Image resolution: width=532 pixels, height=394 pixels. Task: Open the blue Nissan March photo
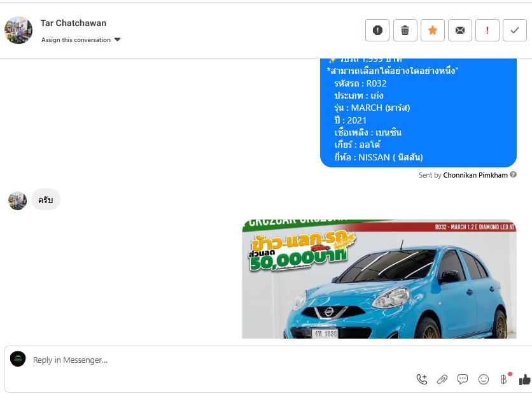click(379, 279)
